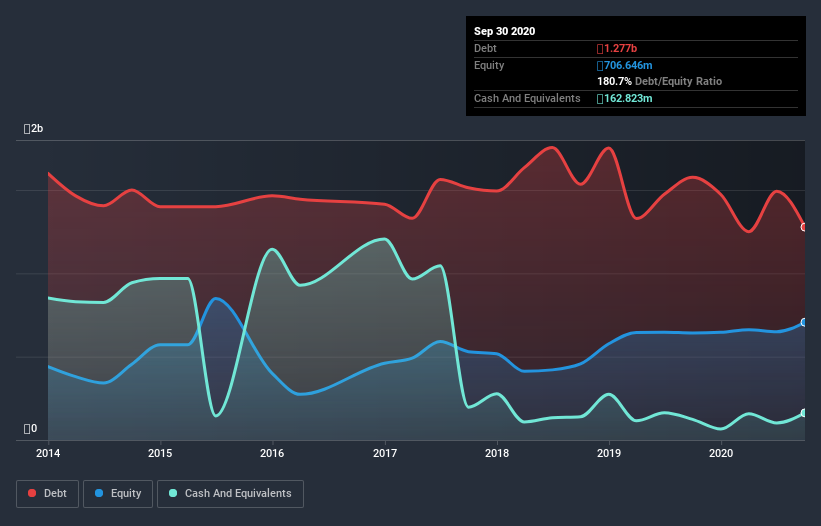Click the 2019 x-axis label
The width and height of the screenshot is (821, 526).
tap(609, 453)
